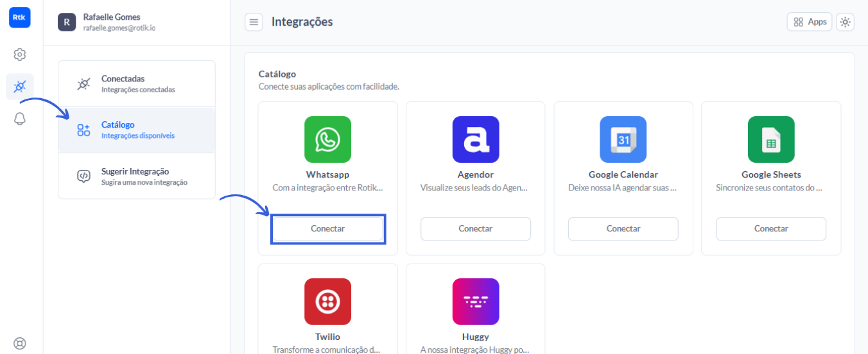The height and width of the screenshot is (354, 868).
Task: Open the help lifebuoy icon
Action: point(20,343)
